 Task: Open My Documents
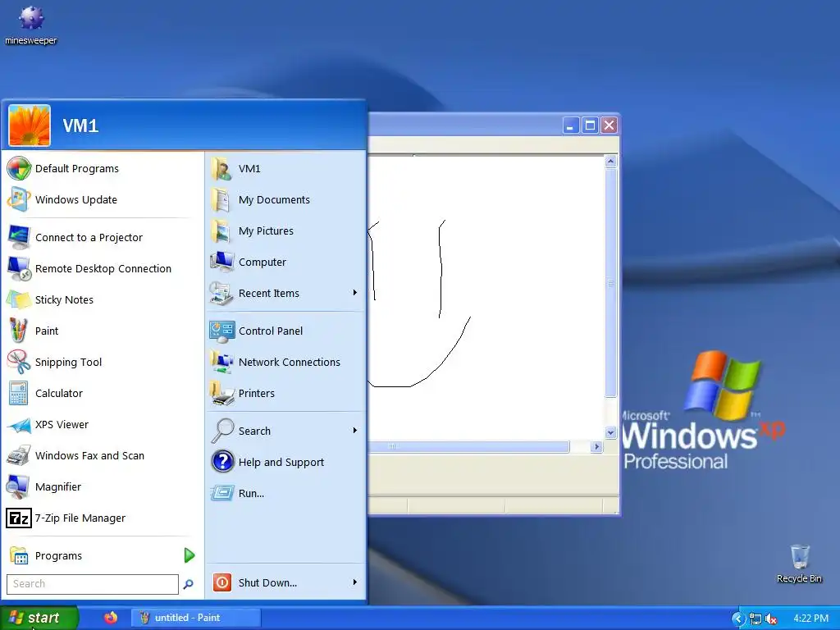pyautogui.click(x=285, y=200)
